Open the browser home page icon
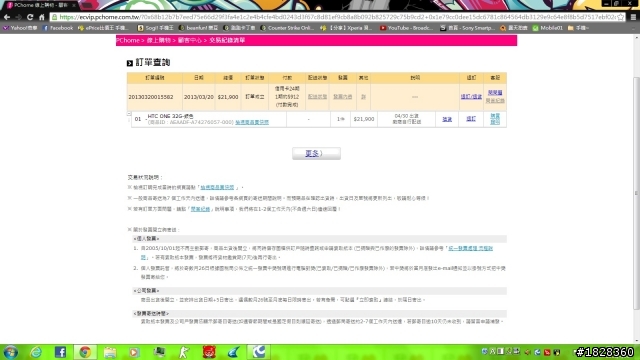Screen dimensions: 640x360 point(41,17)
